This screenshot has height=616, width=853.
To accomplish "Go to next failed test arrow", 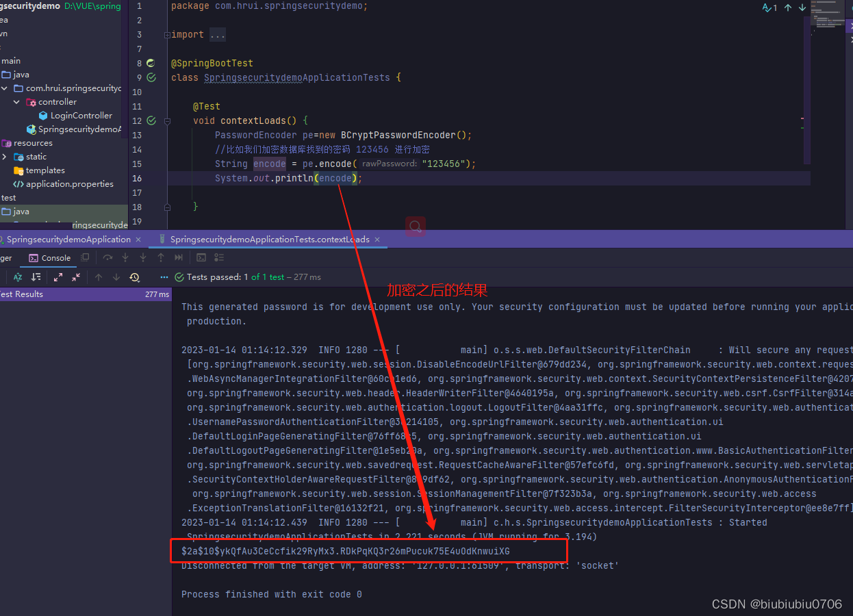I will click(116, 277).
